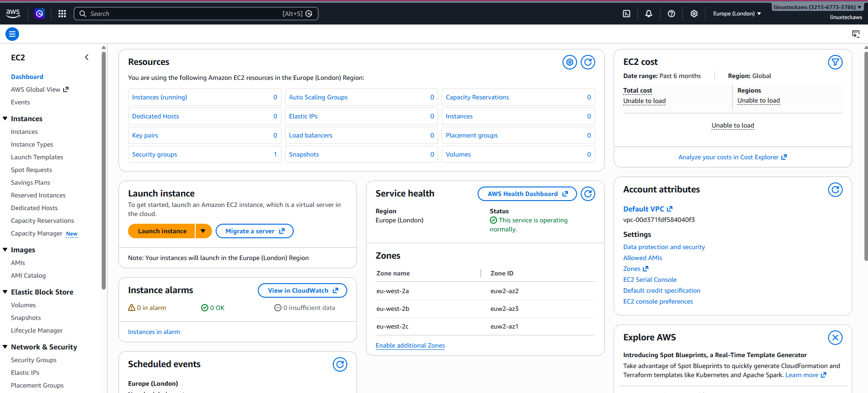The height and width of the screenshot is (393, 868).
Task: Open the settings gear in top bar
Action: point(694,14)
